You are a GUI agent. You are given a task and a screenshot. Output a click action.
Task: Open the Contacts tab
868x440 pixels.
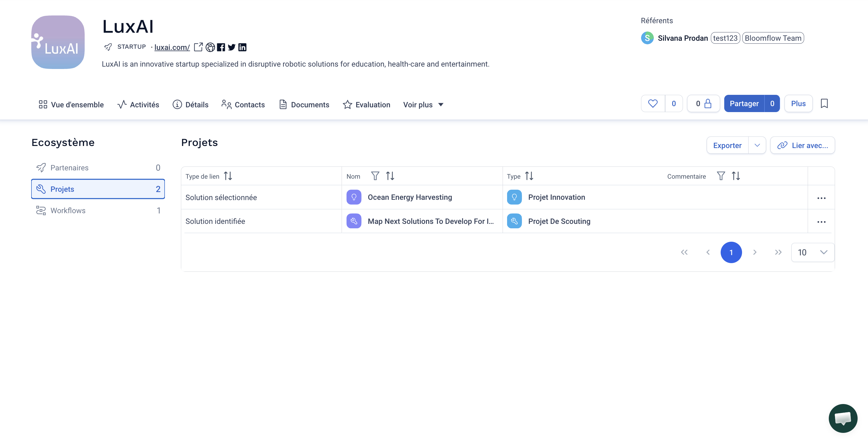[x=243, y=105]
